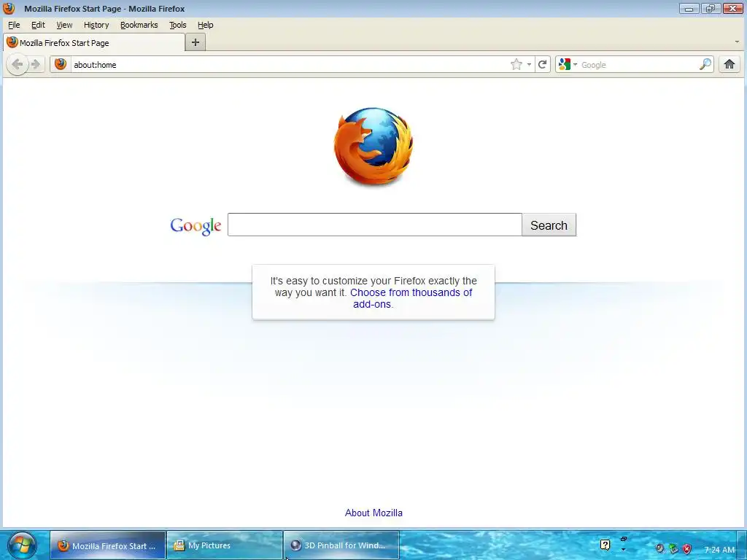Open the Windows Start orb
The height and width of the screenshot is (560, 747).
point(21,545)
